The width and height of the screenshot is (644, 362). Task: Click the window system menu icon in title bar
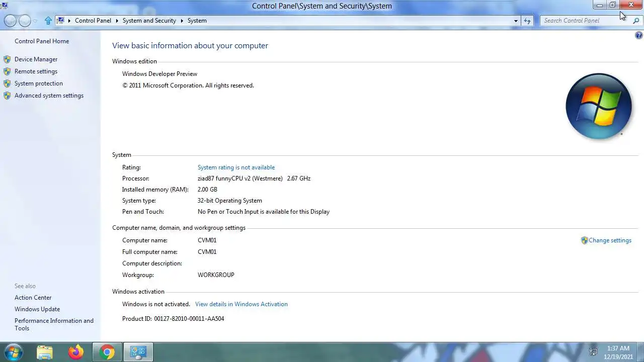[x=4, y=6]
